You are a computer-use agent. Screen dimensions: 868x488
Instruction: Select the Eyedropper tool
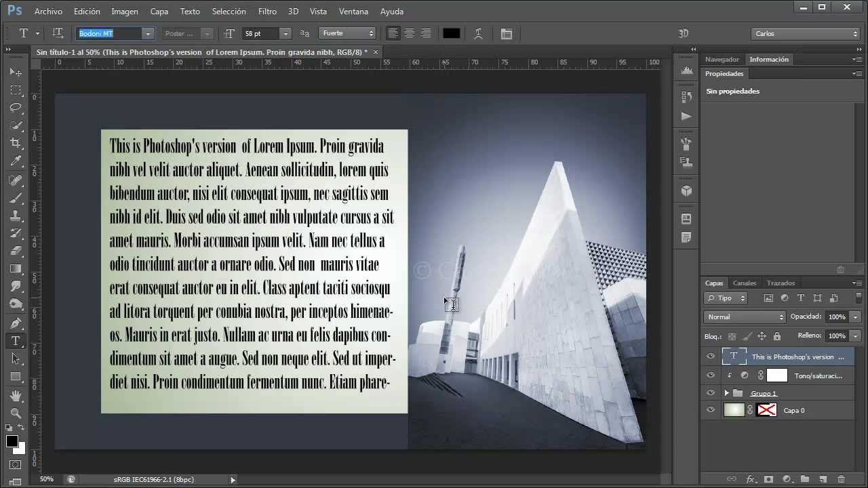16,161
